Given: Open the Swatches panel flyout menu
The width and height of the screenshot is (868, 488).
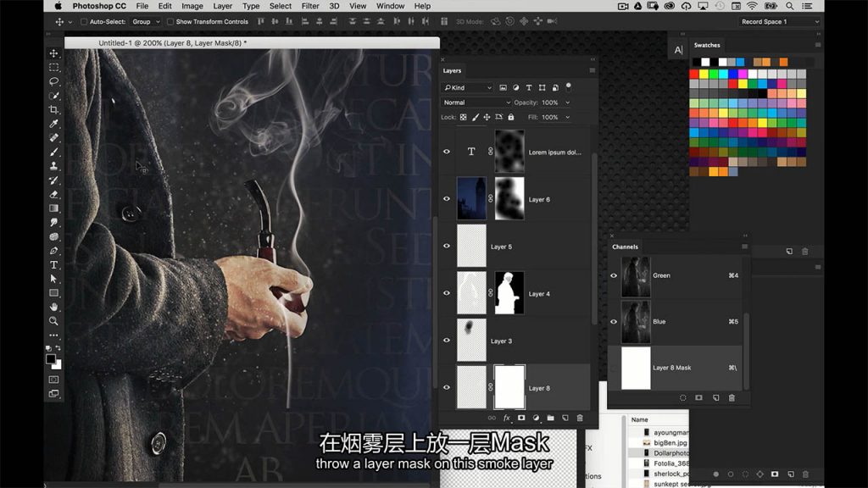Looking at the screenshot, I should (818, 45).
